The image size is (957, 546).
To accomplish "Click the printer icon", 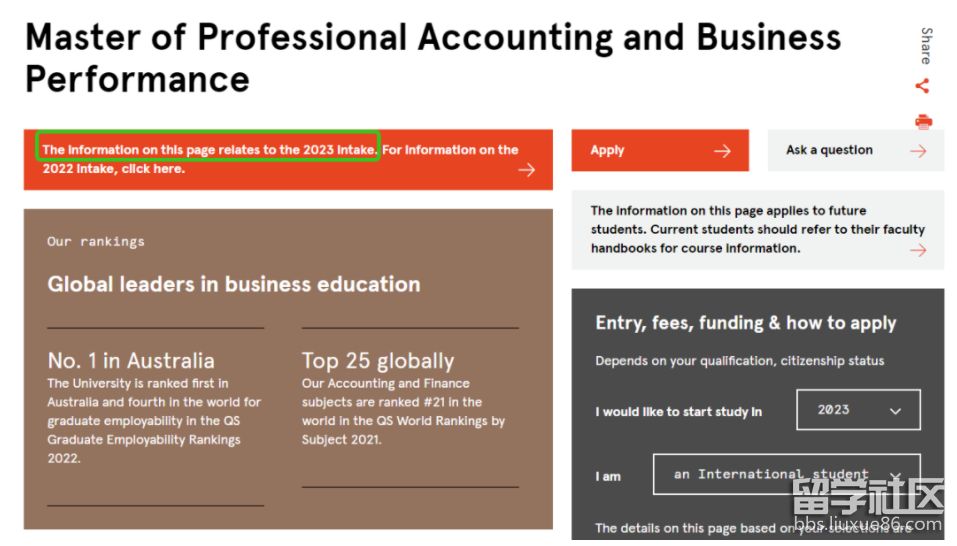I will pyautogui.click(x=923, y=122).
